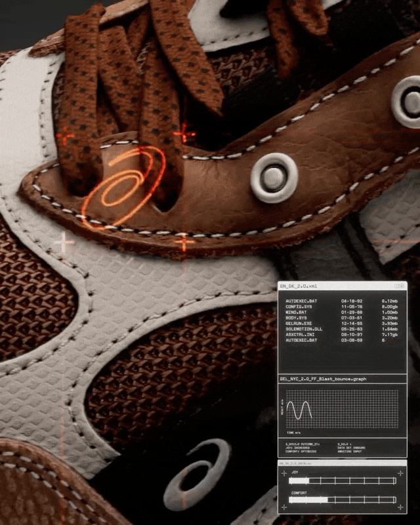Select the GN_GK_2.0.xml window title
Viewport: 420px width, 525px height.
299,286
